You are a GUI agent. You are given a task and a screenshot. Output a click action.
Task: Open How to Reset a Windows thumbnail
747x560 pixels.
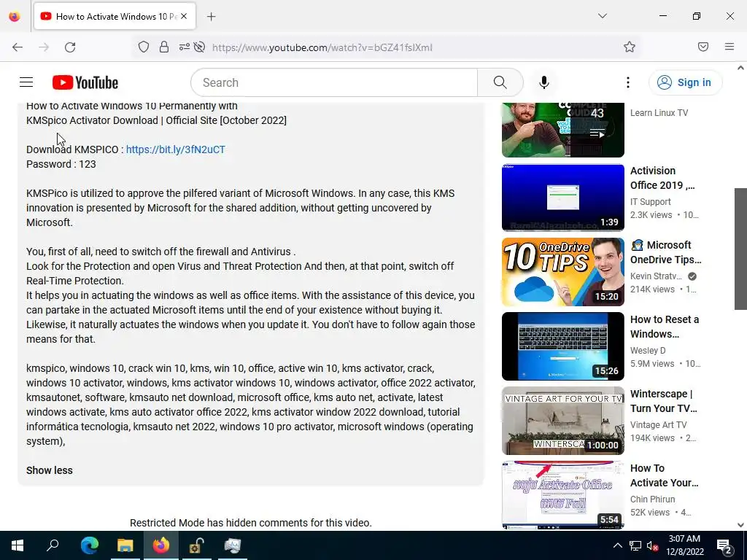[562, 346]
